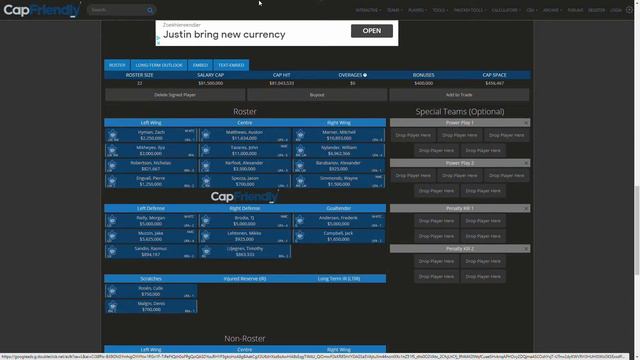Go to FORUMS in the top navigation

tap(575, 10)
